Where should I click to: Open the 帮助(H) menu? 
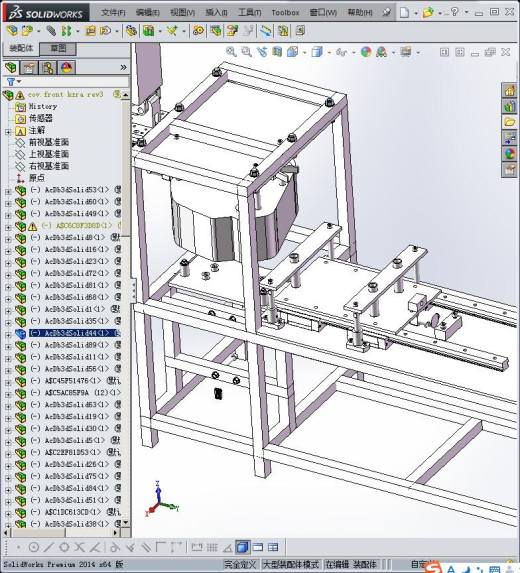(x=360, y=12)
